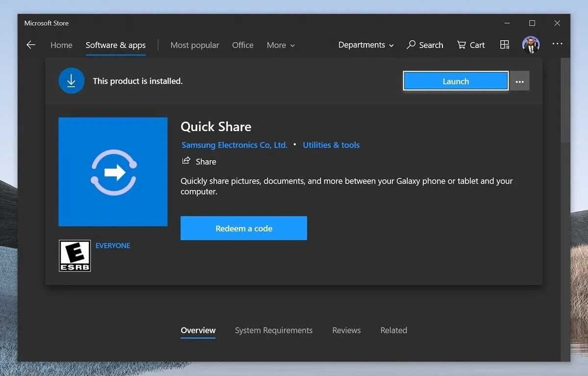The image size is (588, 376).
Task: Share the Quick Share app
Action: 198,161
